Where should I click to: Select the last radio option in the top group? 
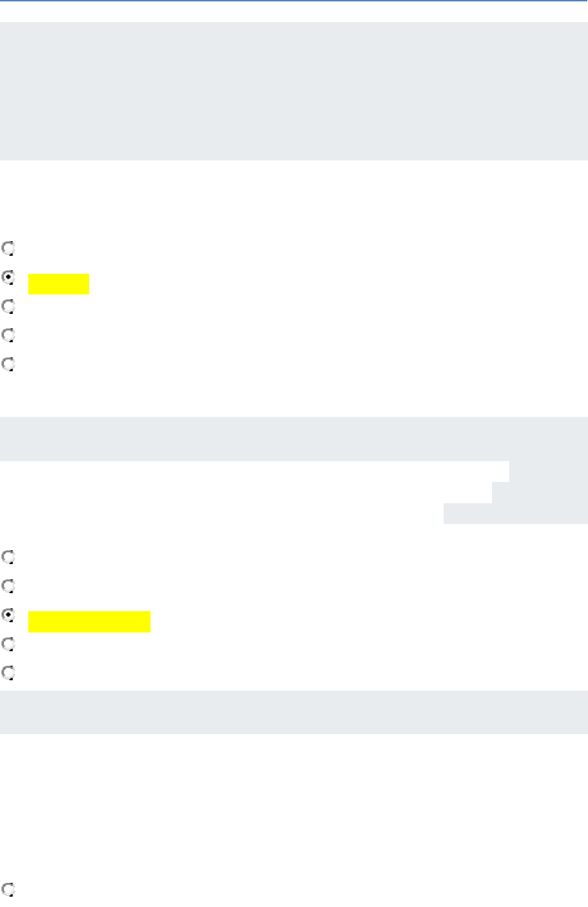click(8, 364)
